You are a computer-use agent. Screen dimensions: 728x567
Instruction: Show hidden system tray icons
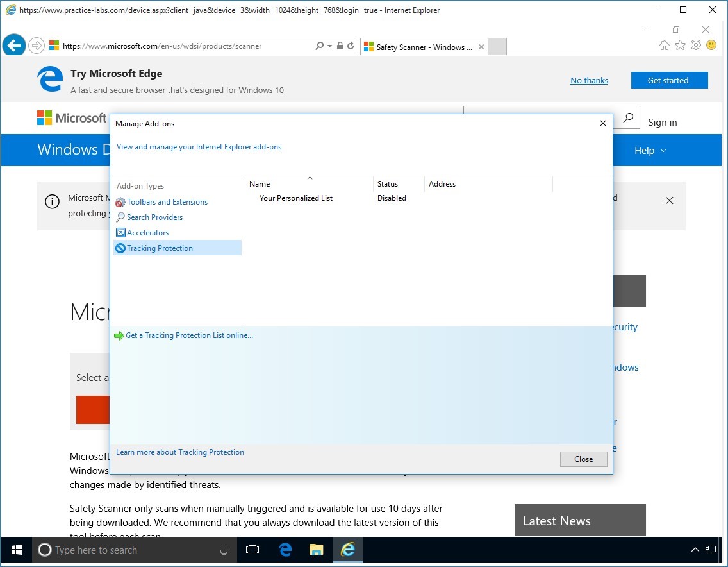[x=695, y=550]
